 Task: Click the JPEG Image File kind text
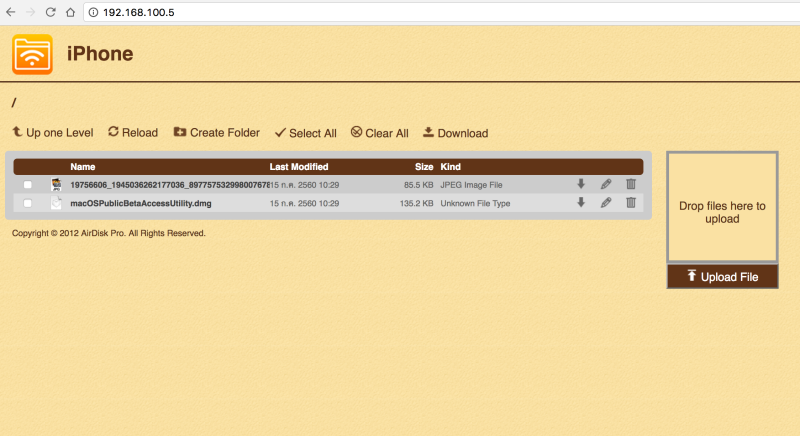(x=471, y=185)
